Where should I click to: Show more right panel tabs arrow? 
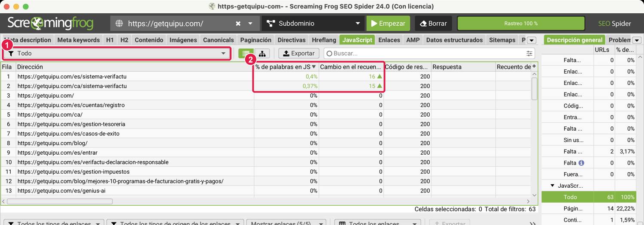tap(637, 40)
